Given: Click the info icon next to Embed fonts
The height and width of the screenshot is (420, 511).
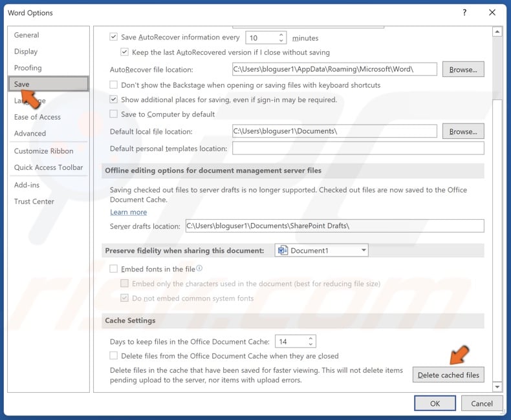Looking at the screenshot, I should point(199,268).
